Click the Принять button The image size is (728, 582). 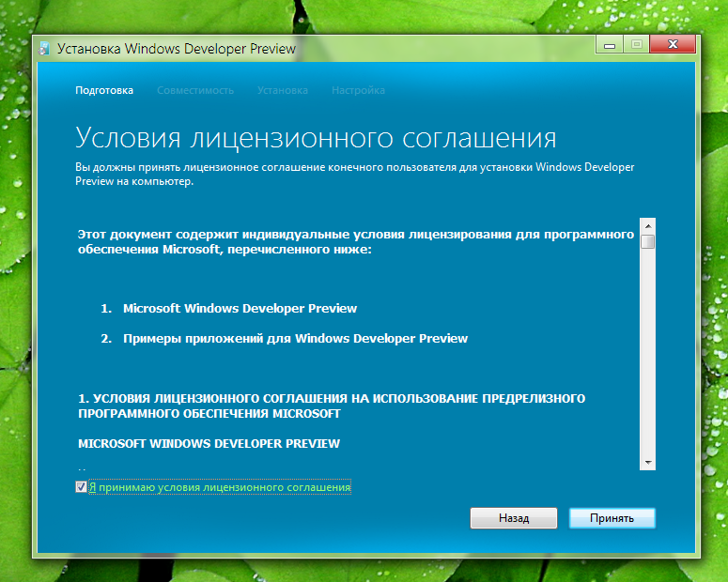612,518
